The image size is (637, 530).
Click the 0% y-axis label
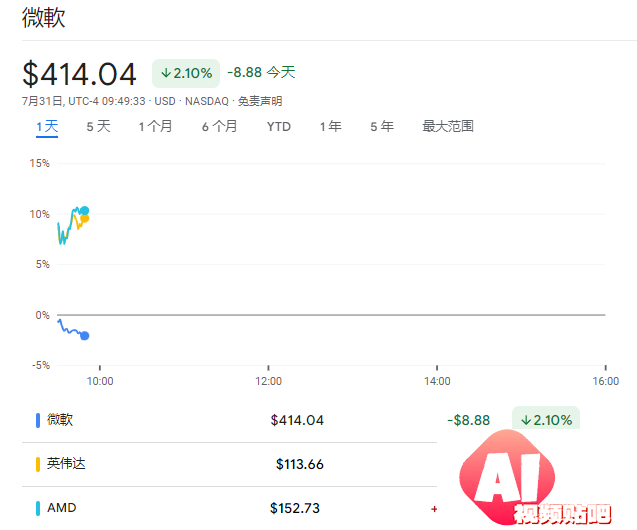[x=42, y=315]
